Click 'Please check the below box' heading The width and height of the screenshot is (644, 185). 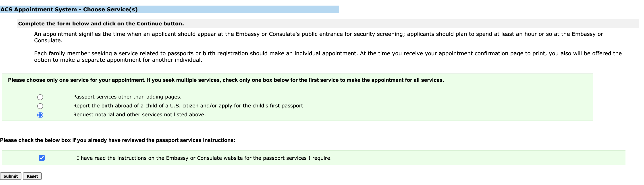pos(118,140)
